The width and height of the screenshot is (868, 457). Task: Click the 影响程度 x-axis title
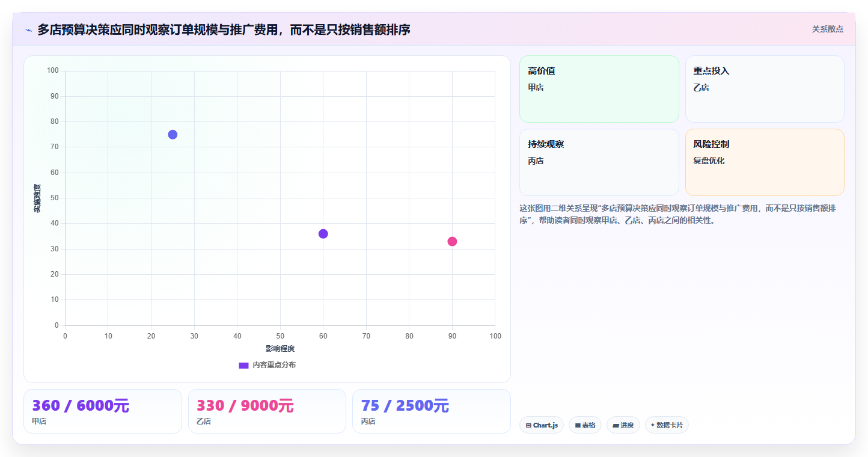click(280, 349)
